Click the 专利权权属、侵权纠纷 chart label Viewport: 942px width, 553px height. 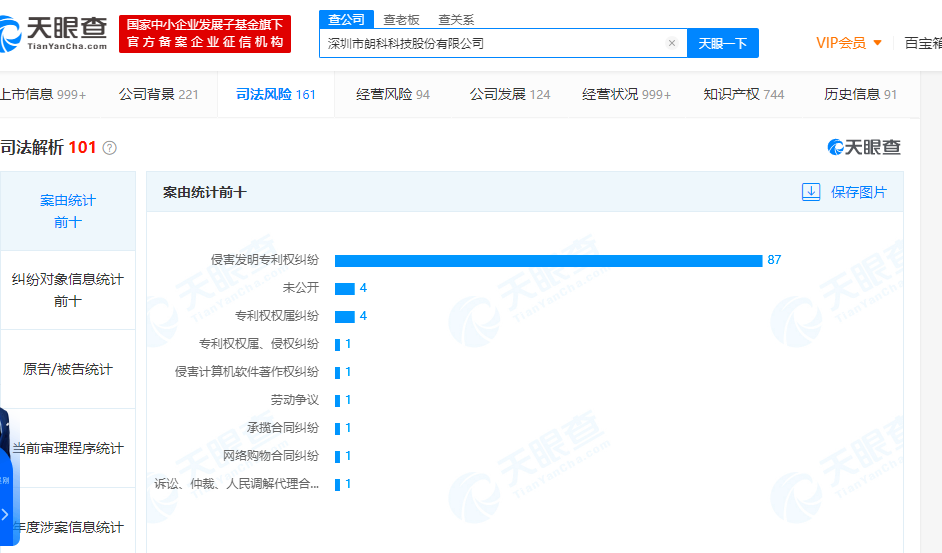[x=259, y=344]
